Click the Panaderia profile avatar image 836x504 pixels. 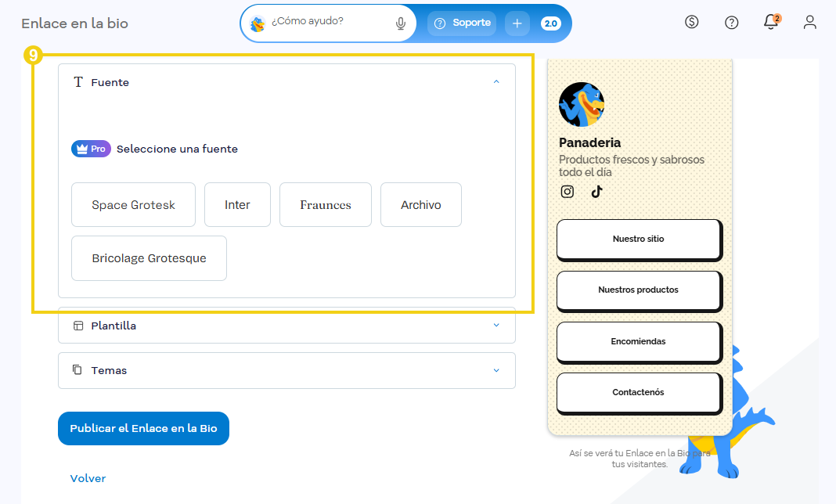pos(582,104)
